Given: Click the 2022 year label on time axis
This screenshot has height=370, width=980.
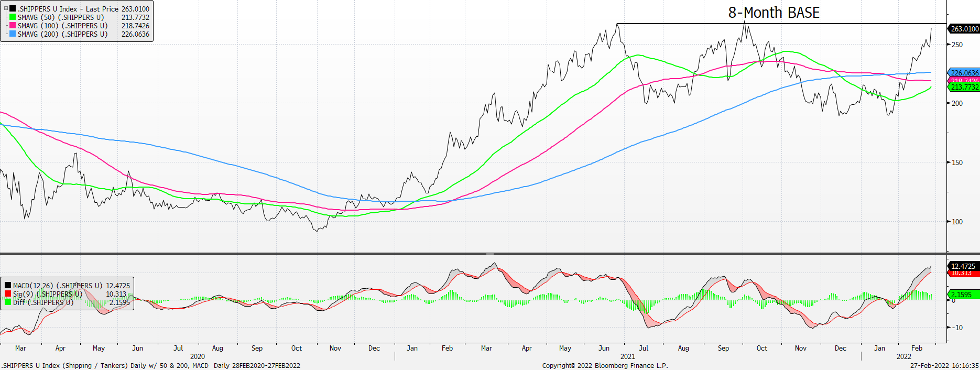Looking at the screenshot, I should pyautogui.click(x=904, y=356).
